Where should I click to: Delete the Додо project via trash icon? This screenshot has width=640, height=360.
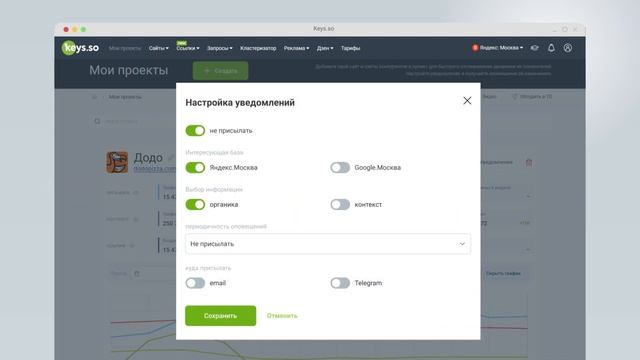click(529, 162)
